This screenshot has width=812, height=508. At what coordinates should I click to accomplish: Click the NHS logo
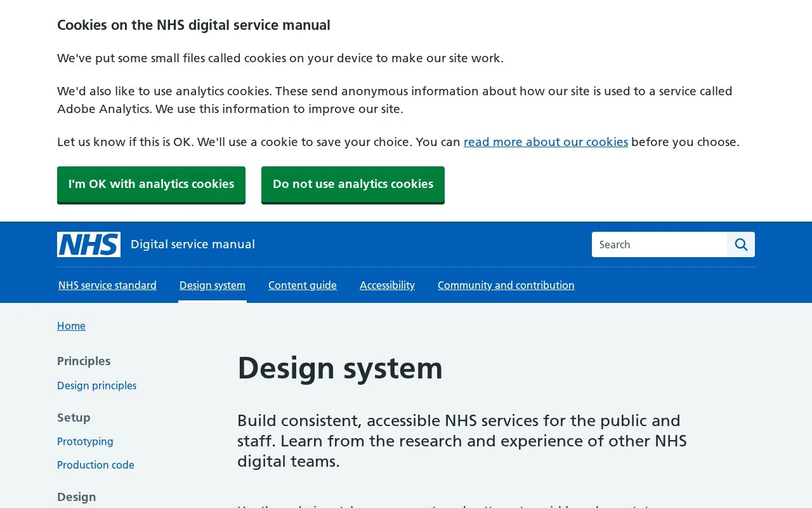point(89,244)
